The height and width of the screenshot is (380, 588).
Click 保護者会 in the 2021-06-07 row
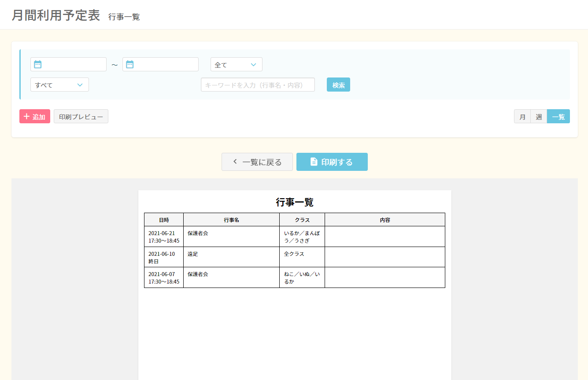point(198,274)
